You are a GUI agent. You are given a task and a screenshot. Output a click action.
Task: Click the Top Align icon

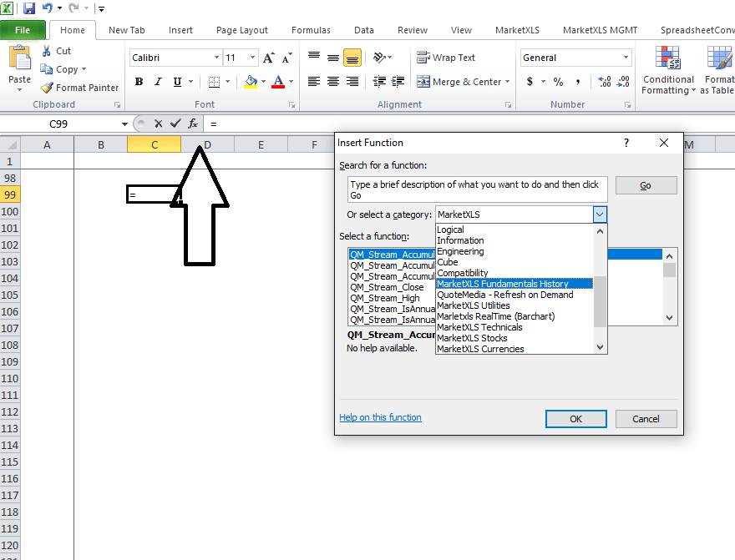click(314, 57)
